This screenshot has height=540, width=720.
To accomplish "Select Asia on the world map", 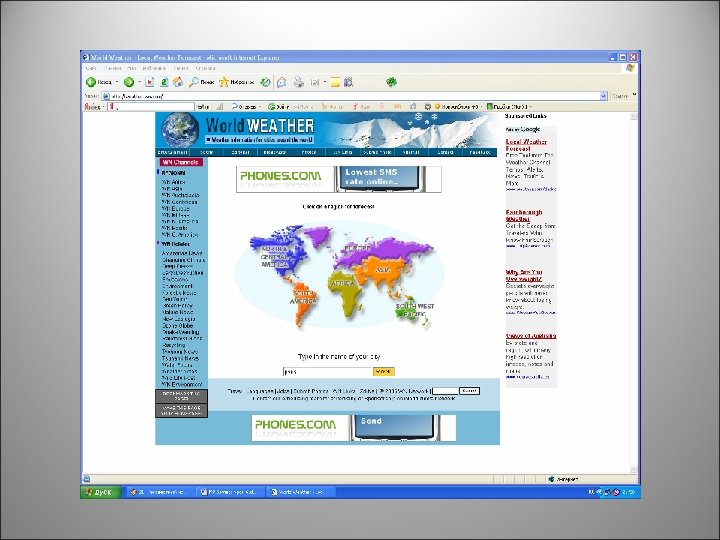I will click(x=383, y=271).
